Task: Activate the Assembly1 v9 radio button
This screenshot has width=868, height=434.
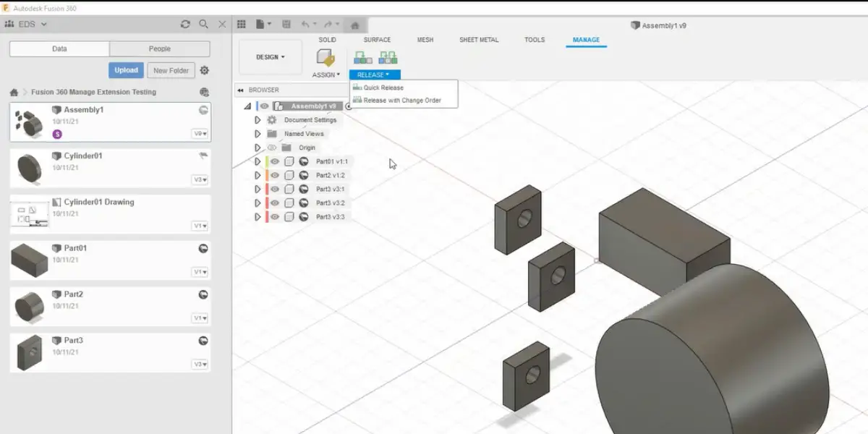Action: (349, 106)
